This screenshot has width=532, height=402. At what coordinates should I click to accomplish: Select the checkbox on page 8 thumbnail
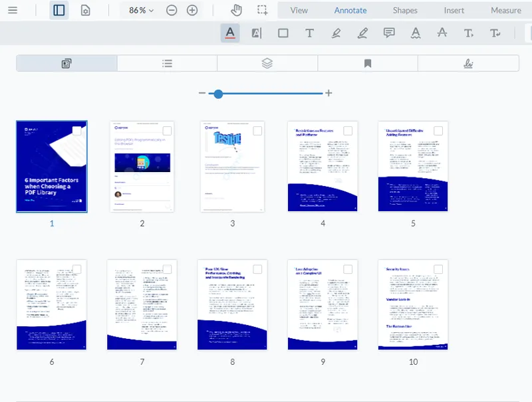tap(257, 269)
